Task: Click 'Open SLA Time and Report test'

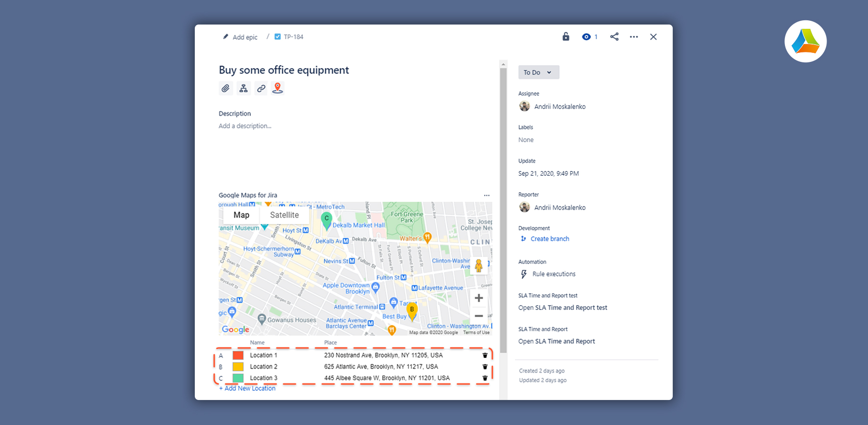Action: click(563, 308)
